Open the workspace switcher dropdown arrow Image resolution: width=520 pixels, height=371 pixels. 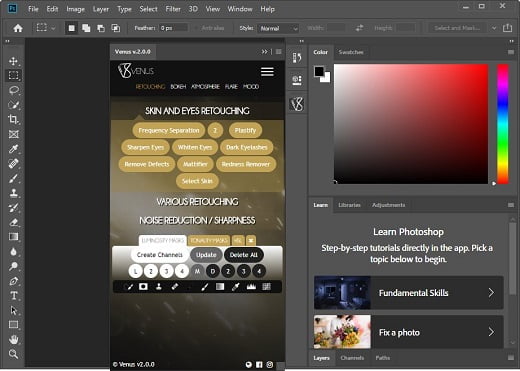pyautogui.click(x=494, y=28)
